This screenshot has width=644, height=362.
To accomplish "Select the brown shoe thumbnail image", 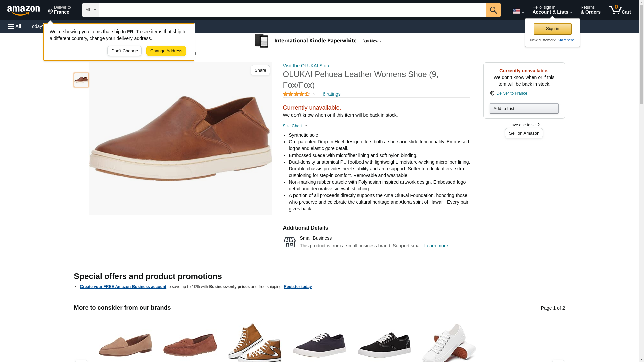I will click(81, 80).
